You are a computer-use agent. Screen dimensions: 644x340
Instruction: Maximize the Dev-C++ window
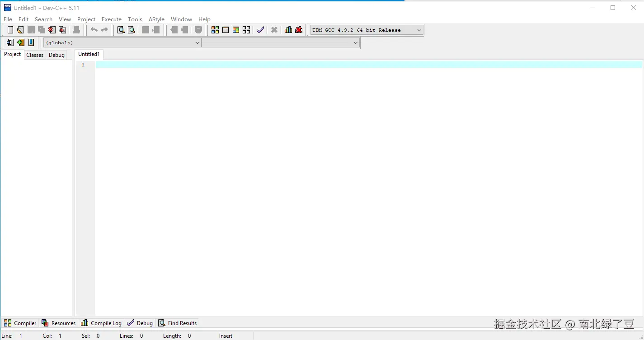pos(613,8)
